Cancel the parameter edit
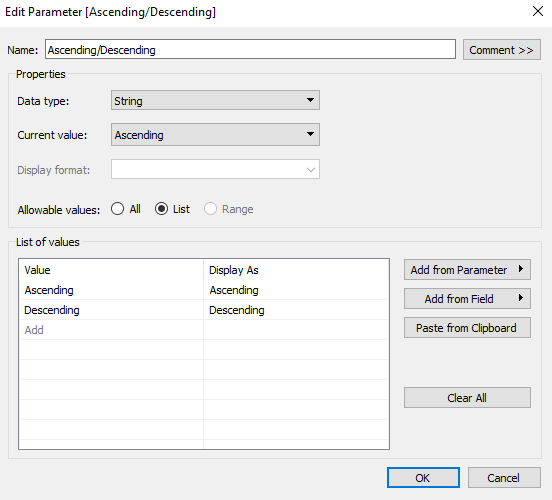The image size is (552, 500). [504, 477]
